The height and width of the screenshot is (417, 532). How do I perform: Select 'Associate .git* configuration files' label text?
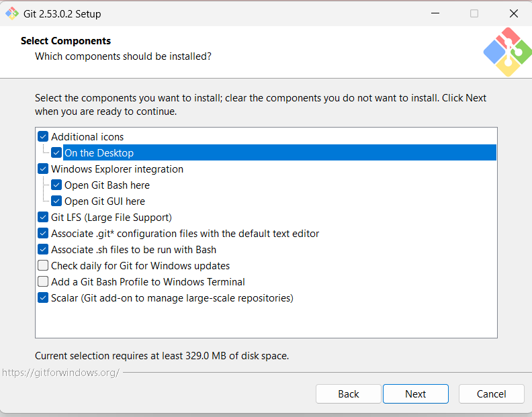pos(185,234)
